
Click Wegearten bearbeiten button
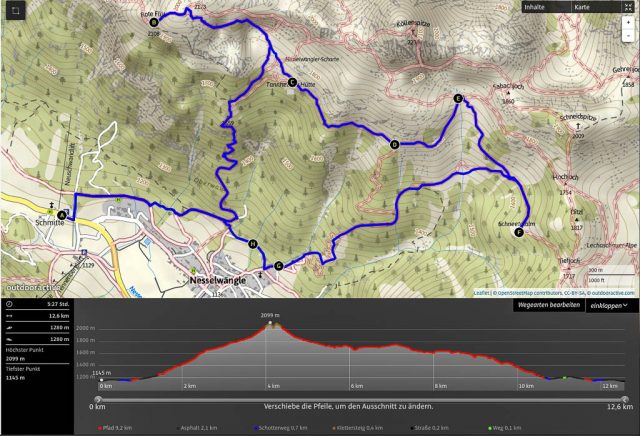(x=549, y=305)
